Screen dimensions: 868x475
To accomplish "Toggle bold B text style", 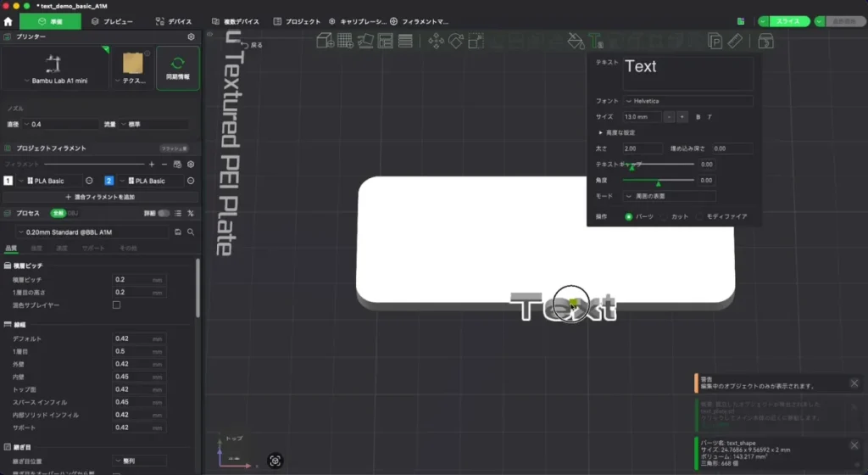I will 698,117.
